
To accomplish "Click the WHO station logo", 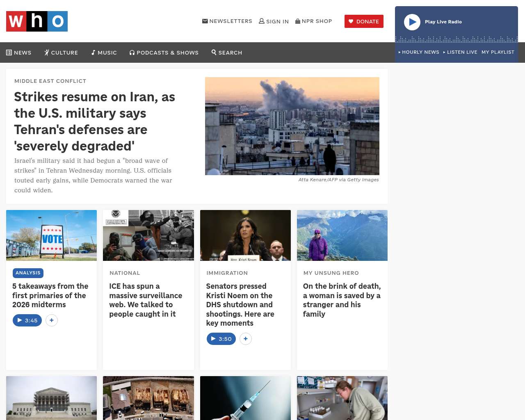I will click(x=37, y=21).
